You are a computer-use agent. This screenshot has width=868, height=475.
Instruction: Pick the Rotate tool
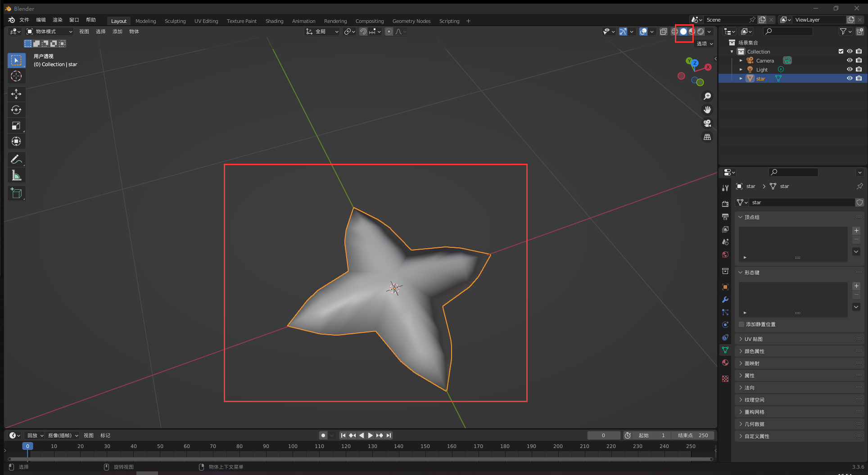[16, 110]
